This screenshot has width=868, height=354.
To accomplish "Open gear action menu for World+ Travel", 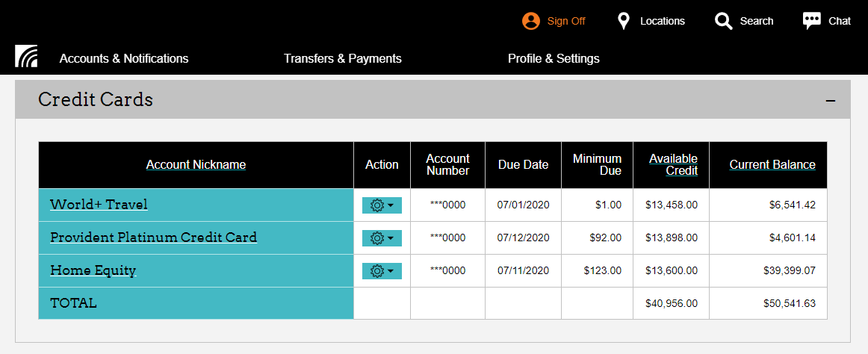I will click(382, 205).
